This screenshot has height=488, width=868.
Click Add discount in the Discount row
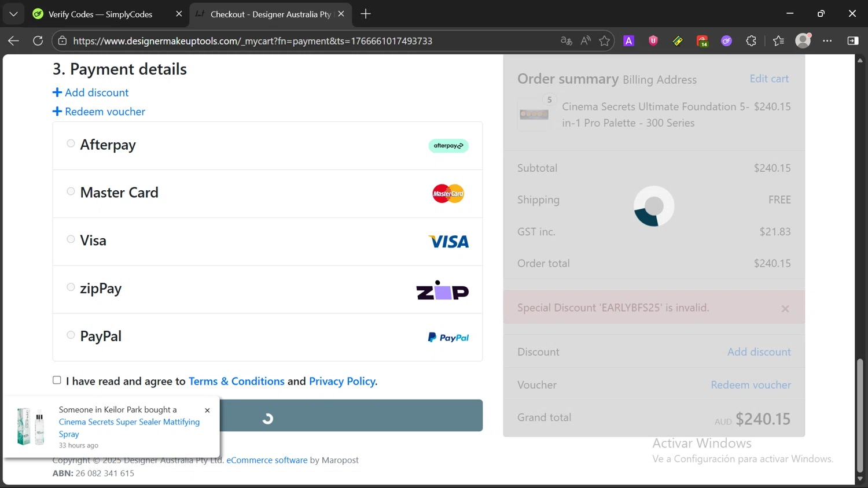(759, 352)
